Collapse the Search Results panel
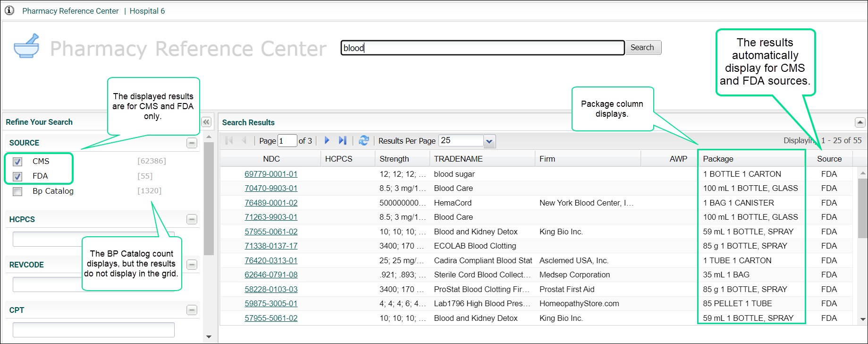868x344 pixels. [860, 122]
